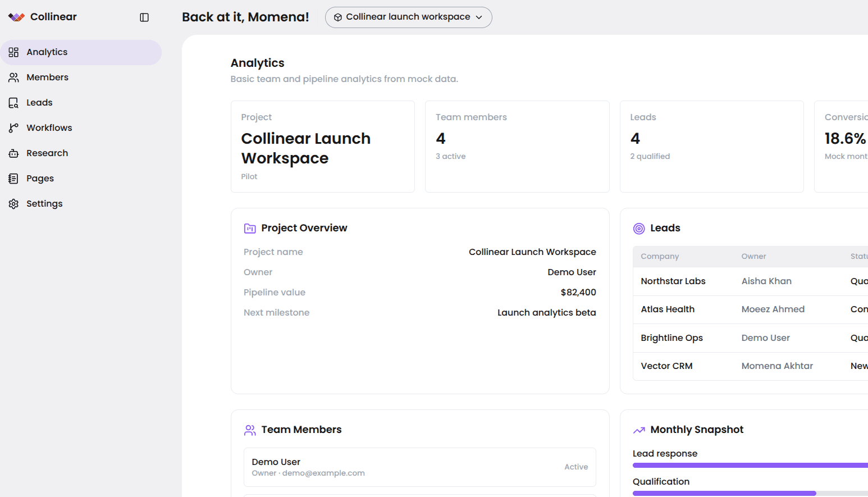The height and width of the screenshot is (497, 868).
Task: Click the 3 active subtext
Action: (x=450, y=157)
